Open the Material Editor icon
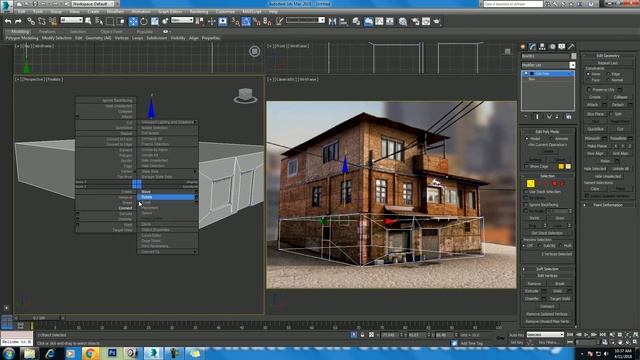This screenshot has width=640, height=360. [x=403, y=21]
